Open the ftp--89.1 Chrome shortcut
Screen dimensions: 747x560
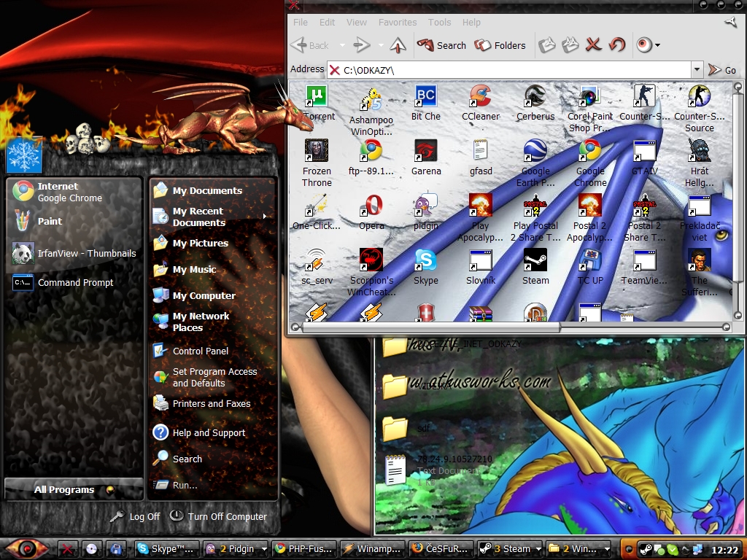[371, 151]
